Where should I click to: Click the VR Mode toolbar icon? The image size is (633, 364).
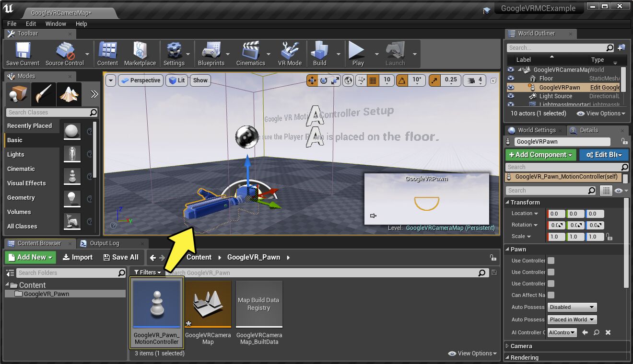tap(290, 53)
